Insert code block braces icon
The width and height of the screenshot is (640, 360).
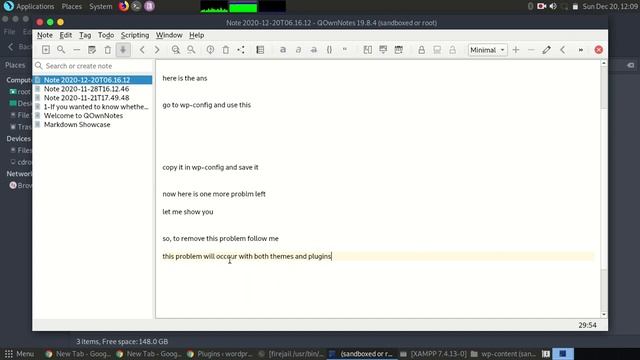point(329,50)
